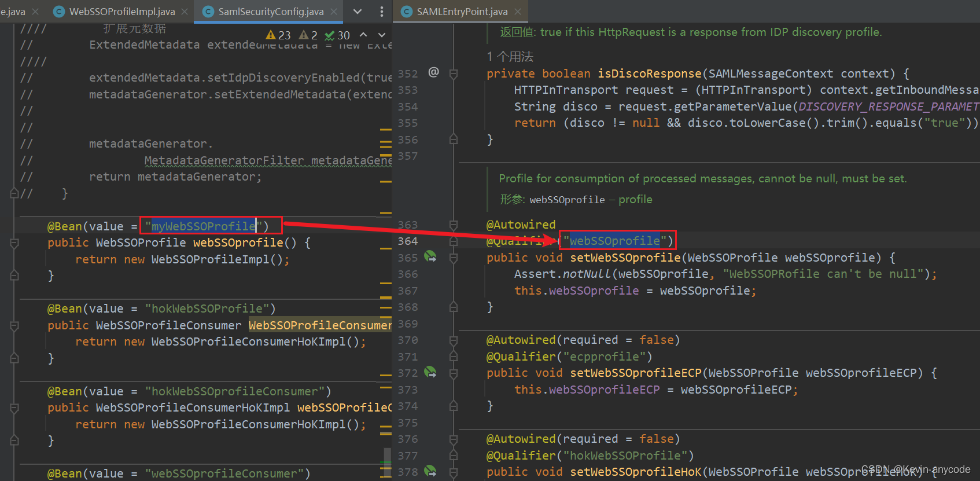
Task: Click the @ gutter icon on line 352
Action: tap(433, 72)
